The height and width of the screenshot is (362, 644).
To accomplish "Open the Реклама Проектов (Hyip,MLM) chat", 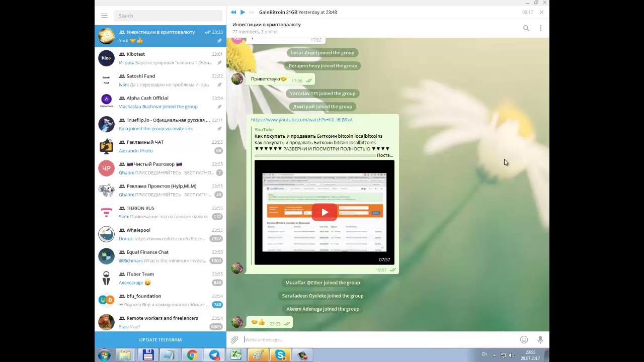I will [160, 190].
